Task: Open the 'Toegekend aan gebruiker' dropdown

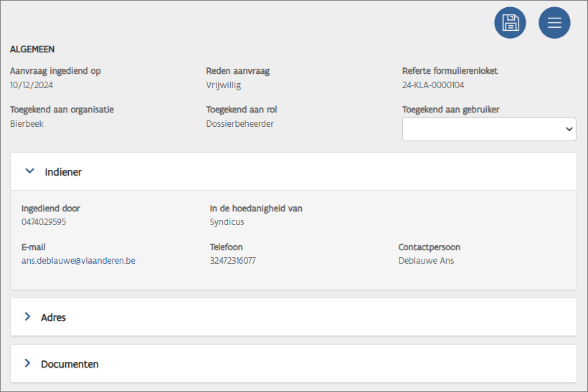Action: (489, 129)
